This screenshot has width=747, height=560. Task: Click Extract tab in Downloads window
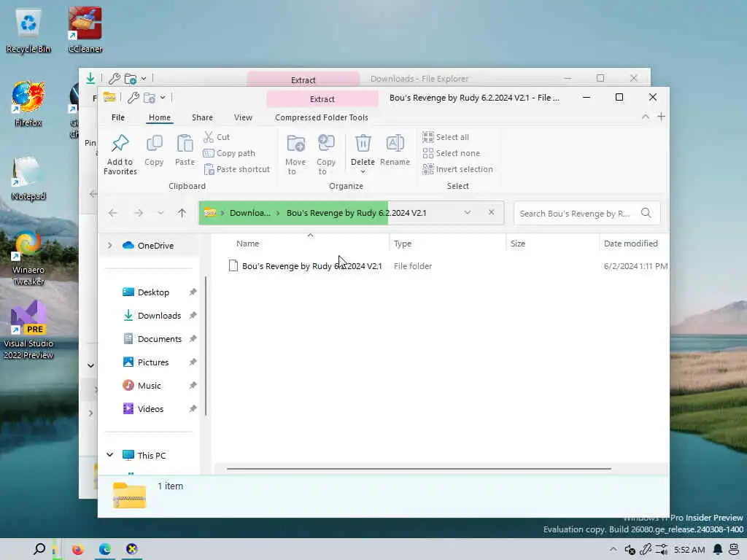pyautogui.click(x=303, y=79)
